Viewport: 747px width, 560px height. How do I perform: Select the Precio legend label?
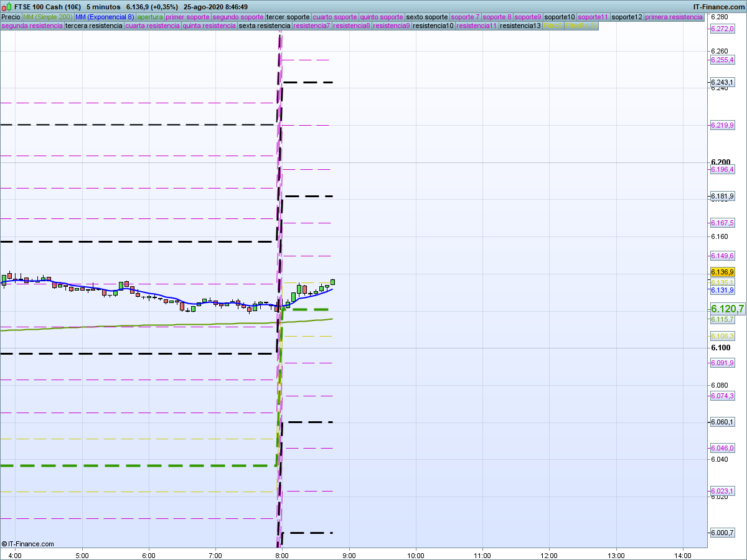tap(11, 17)
